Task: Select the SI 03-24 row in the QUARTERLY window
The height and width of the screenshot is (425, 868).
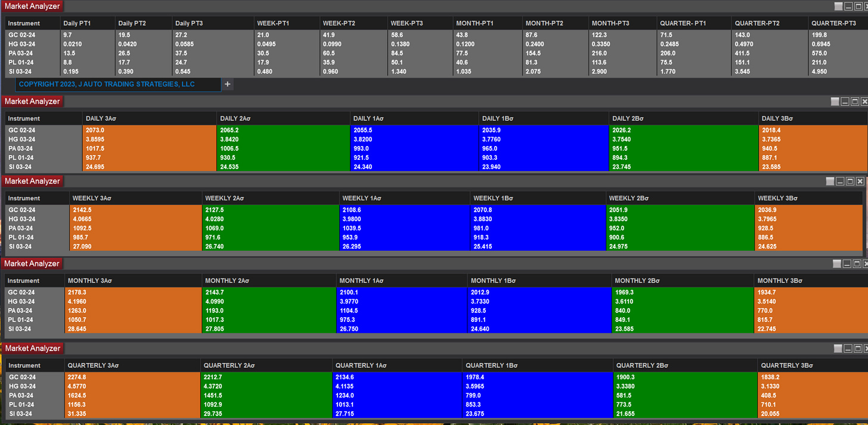Action: [436, 414]
